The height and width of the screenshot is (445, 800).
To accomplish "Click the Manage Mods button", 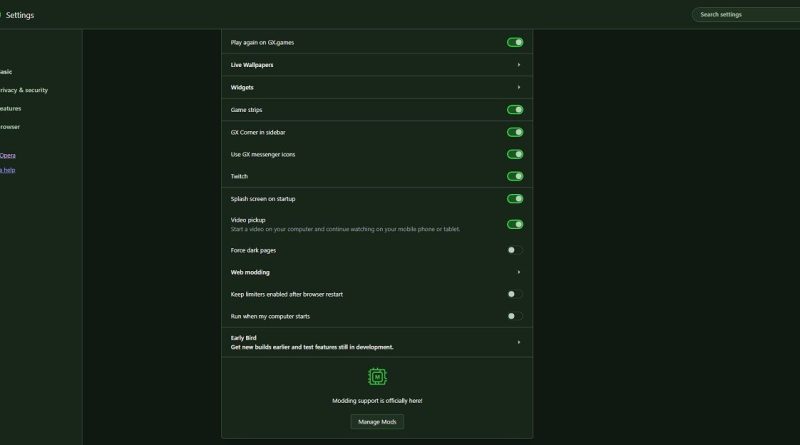I will (377, 422).
